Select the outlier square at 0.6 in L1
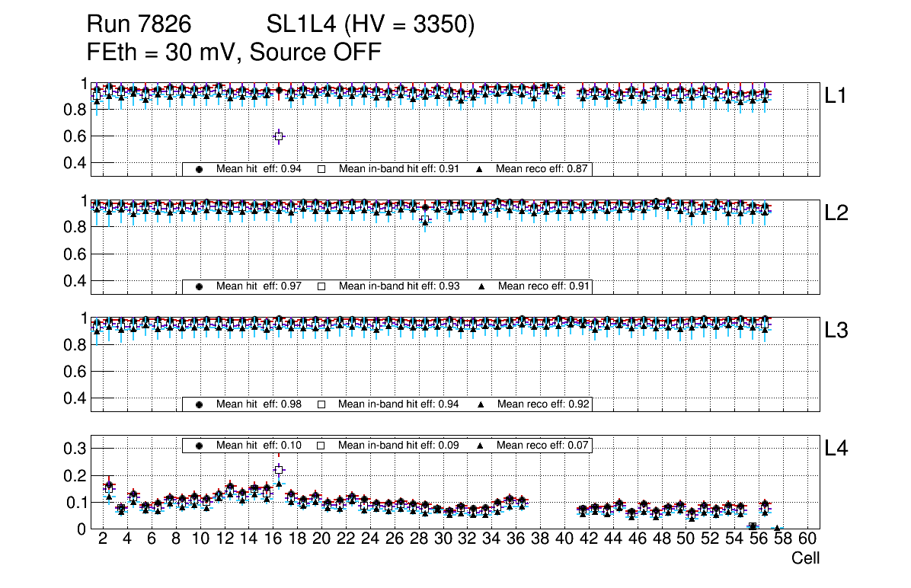This screenshot has width=911, height=588. click(279, 136)
